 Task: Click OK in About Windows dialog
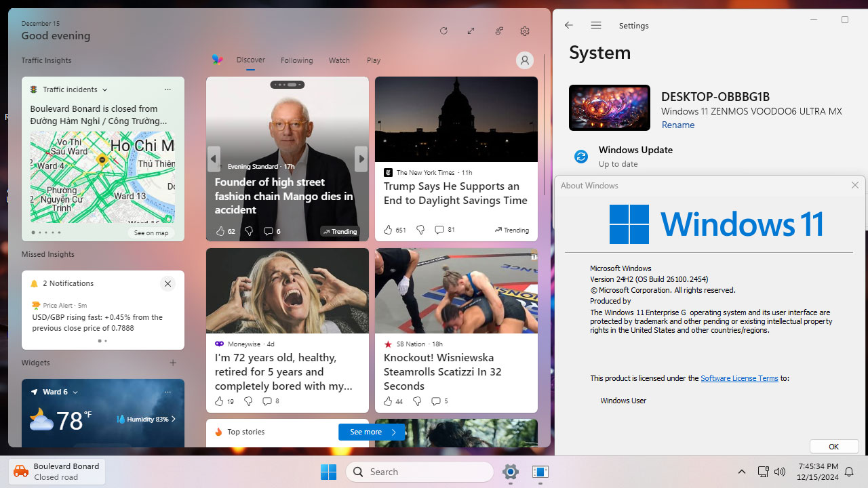click(x=834, y=447)
